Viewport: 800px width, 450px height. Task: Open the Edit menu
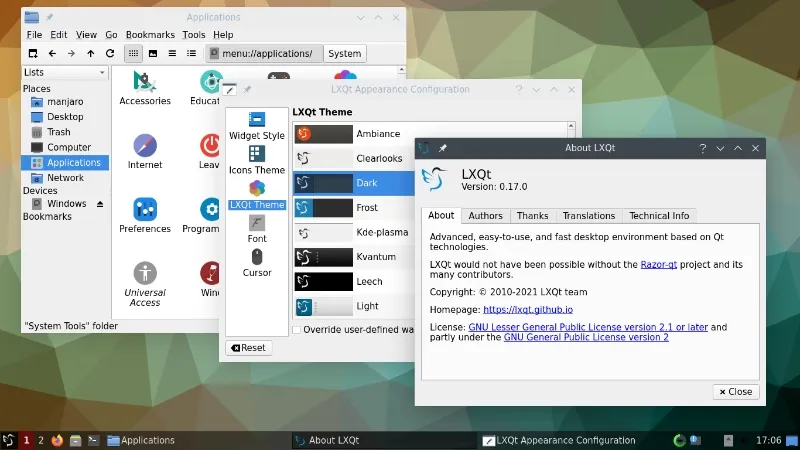(x=59, y=35)
